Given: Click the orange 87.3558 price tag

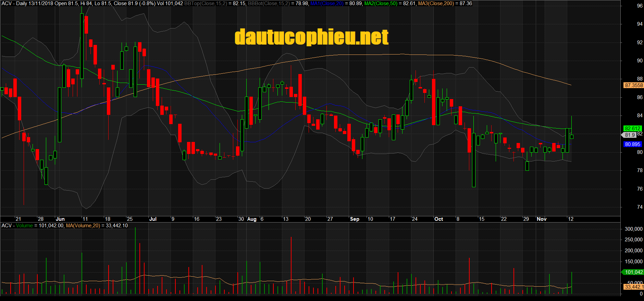Looking at the screenshot, I should click(633, 85).
